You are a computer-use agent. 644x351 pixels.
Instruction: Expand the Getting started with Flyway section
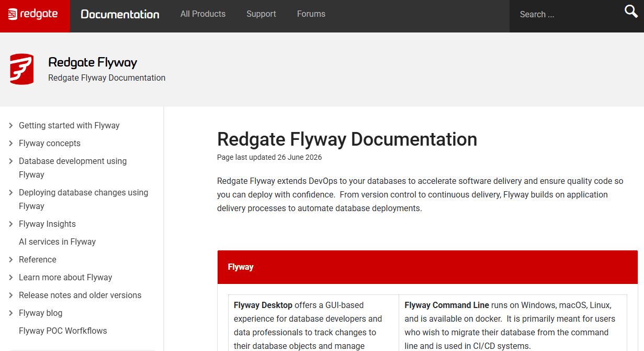tap(11, 126)
